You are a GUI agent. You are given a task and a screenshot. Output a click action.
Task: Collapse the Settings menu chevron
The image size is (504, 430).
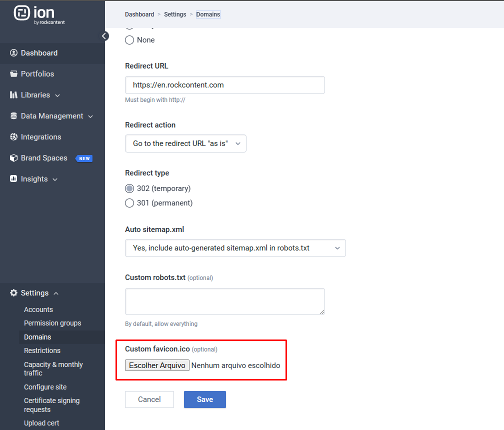pos(56,293)
